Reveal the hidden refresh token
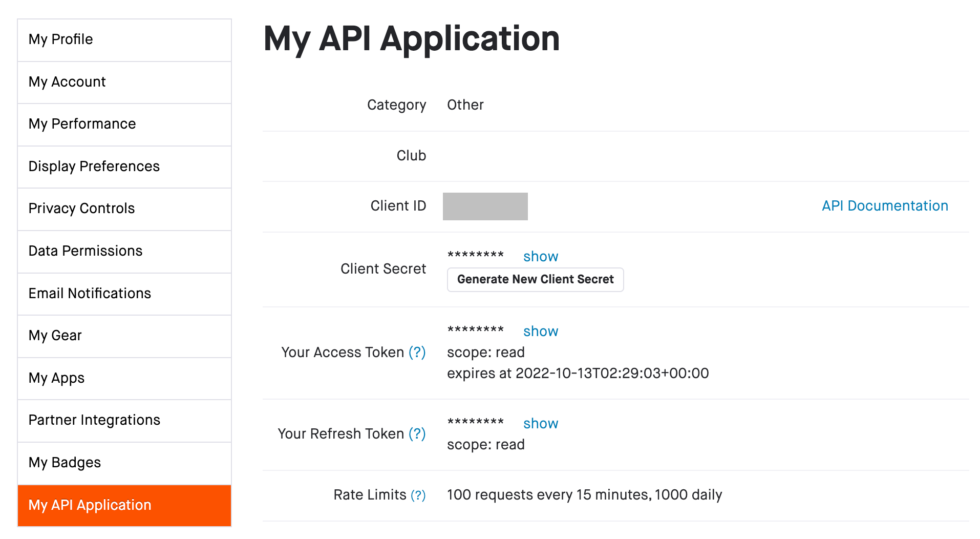The height and width of the screenshot is (539, 980). (x=540, y=424)
